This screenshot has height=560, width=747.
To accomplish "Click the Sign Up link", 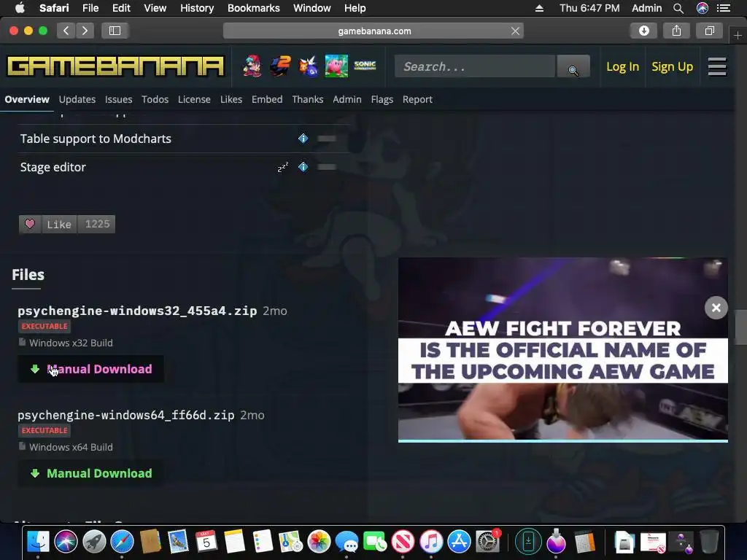I will click(672, 66).
